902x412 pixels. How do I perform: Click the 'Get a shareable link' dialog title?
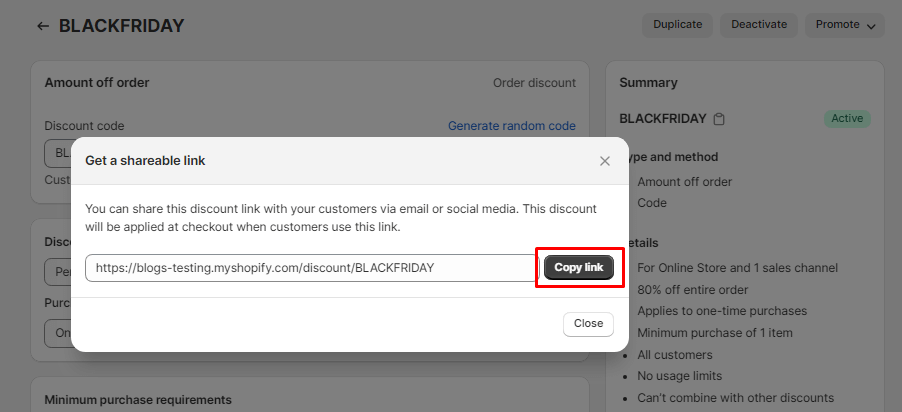pyautogui.click(x=145, y=160)
